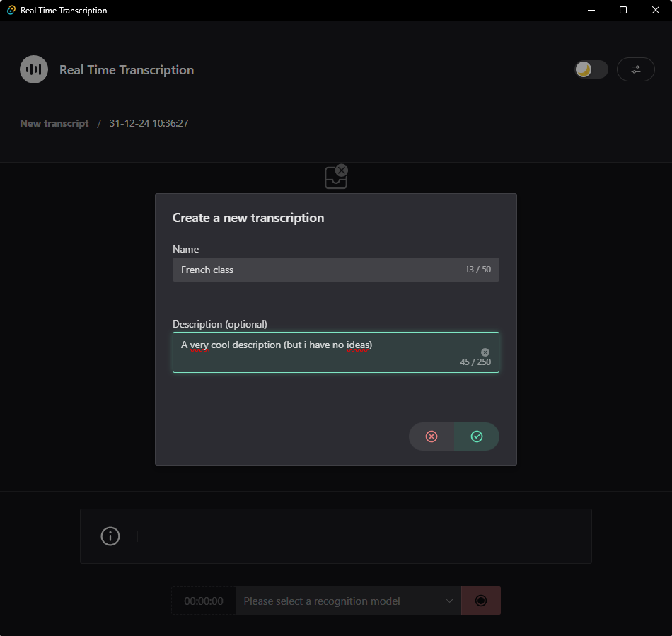
Task: Click the "New transcript" breadcrumb
Action: coord(54,123)
